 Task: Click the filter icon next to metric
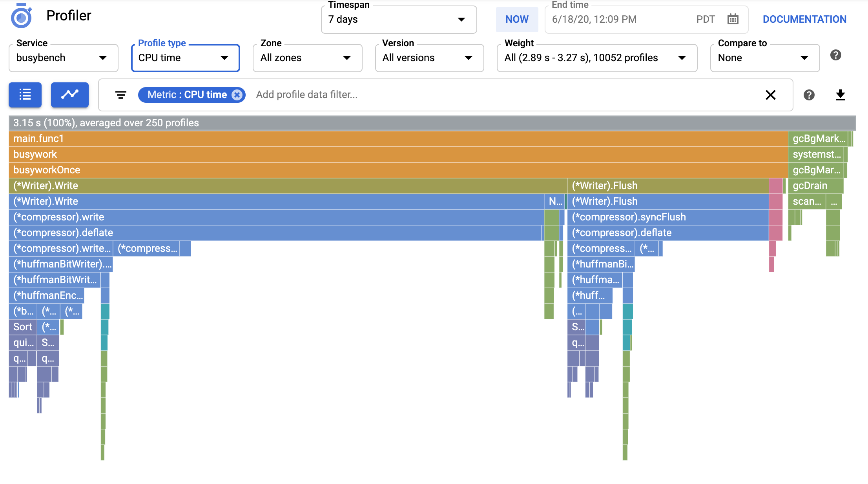119,94
